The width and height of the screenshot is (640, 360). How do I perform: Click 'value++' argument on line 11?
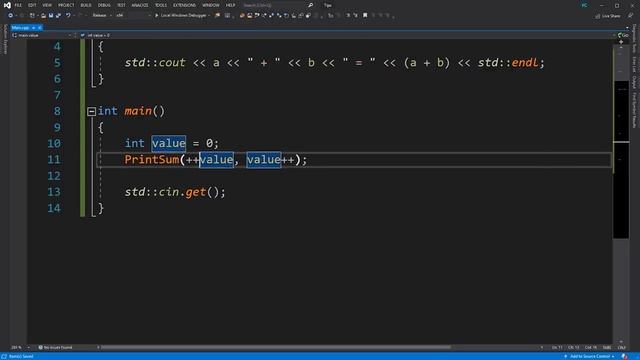tap(271, 160)
